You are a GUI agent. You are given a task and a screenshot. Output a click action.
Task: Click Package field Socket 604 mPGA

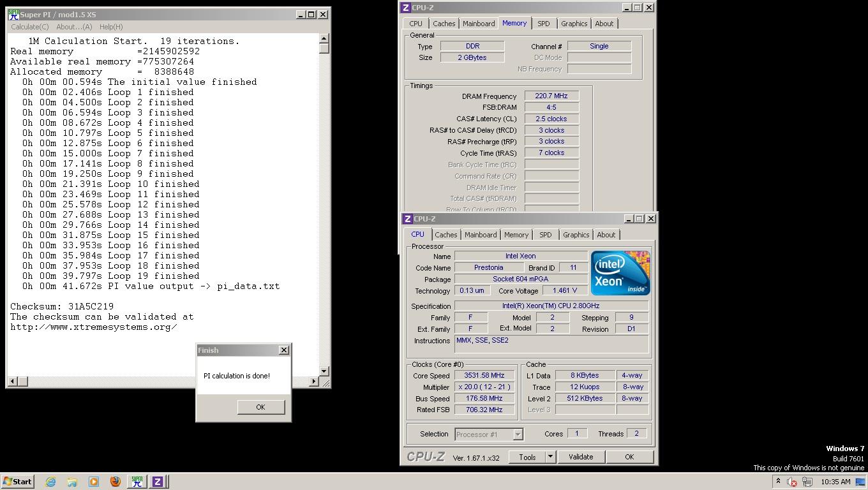(x=521, y=279)
